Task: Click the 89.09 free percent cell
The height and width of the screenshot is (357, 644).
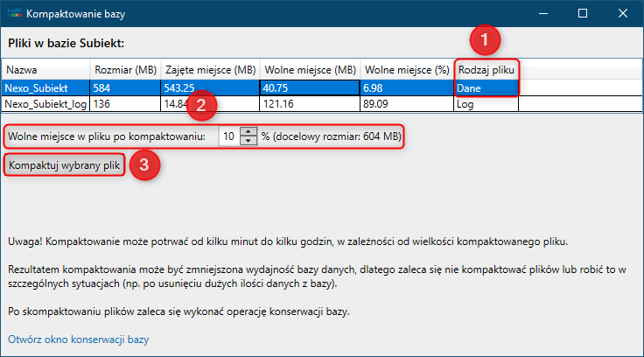Action: 407,104
